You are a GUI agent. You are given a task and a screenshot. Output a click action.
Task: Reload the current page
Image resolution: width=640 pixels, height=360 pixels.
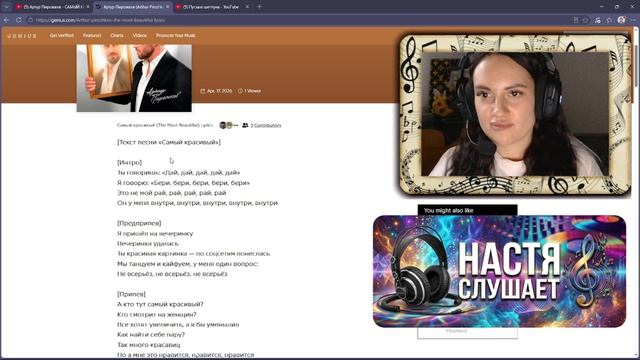click(x=19, y=20)
